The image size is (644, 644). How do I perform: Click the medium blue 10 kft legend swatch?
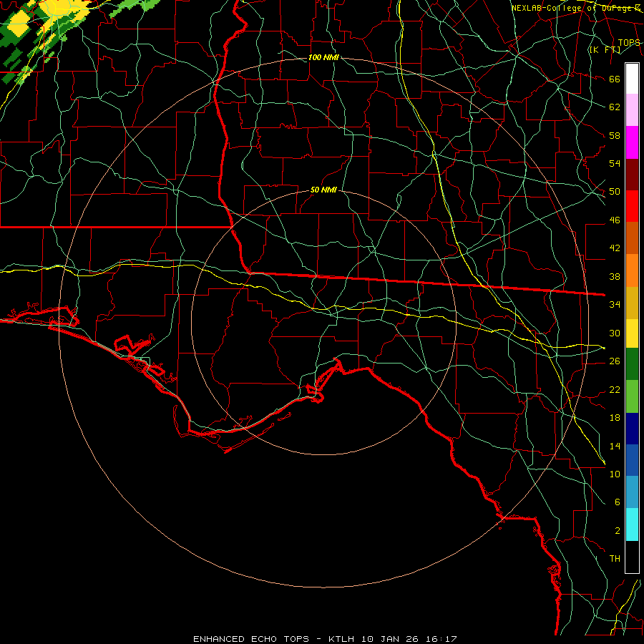point(632,460)
